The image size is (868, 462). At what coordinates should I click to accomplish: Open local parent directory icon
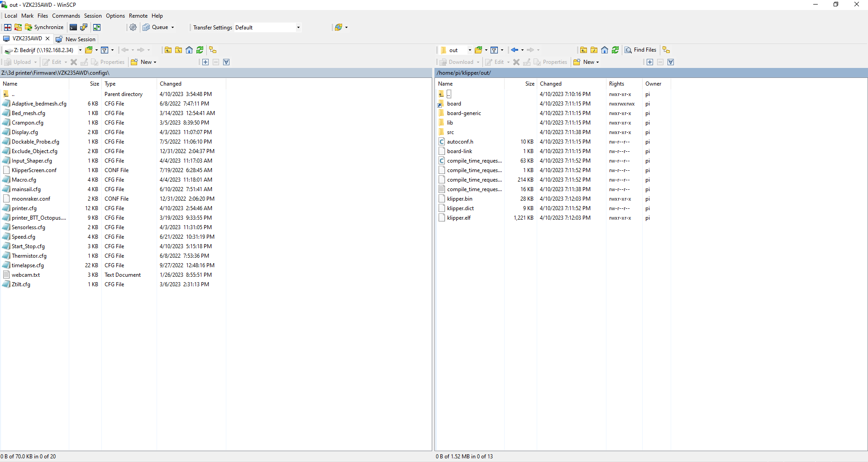pos(168,50)
